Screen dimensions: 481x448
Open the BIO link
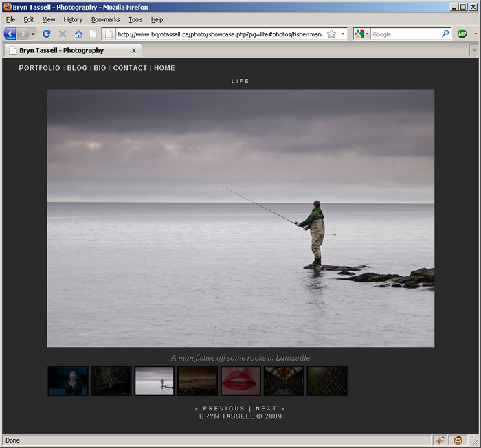[100, 68]
